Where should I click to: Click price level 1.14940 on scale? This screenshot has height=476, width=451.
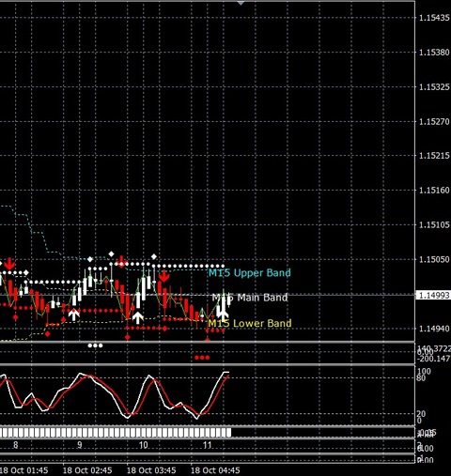434,329
